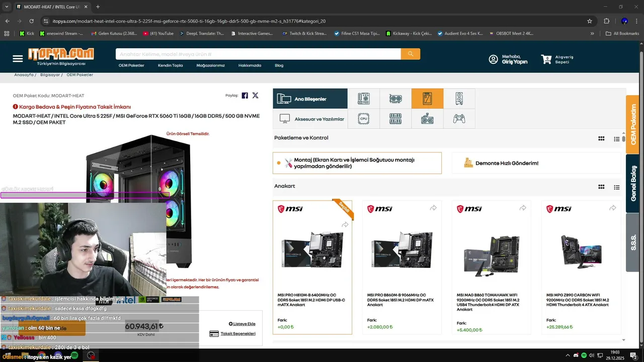
Task: Select the graphics card component icon
Action: point(395,99)
